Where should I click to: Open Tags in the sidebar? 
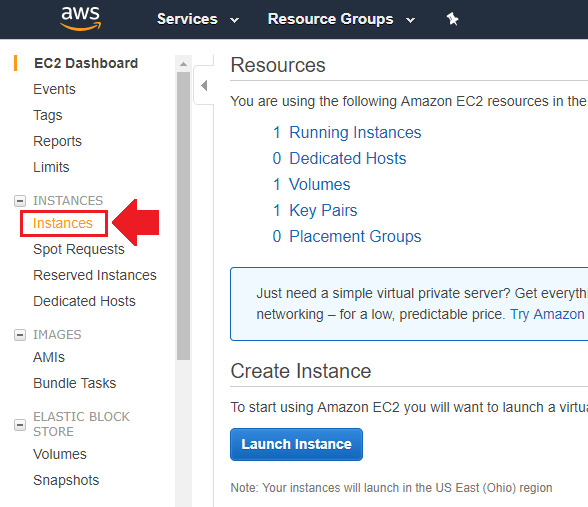[x=48, y=116]
